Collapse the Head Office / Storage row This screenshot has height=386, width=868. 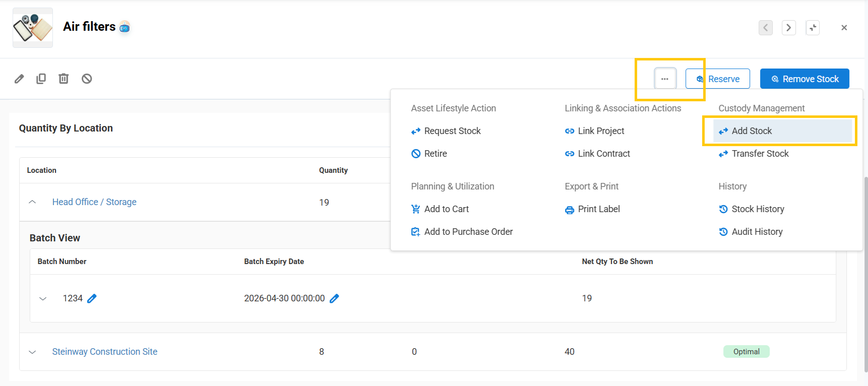(32, 202)
